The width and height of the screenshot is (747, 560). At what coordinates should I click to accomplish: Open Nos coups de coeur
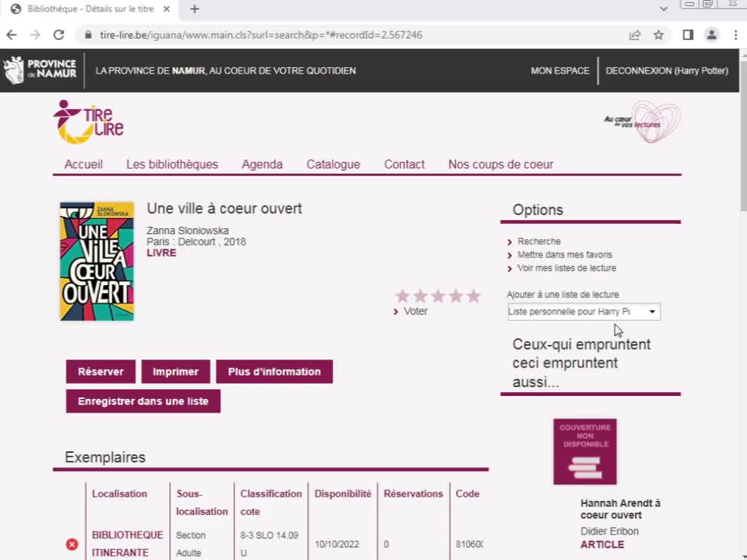(500, 164)
